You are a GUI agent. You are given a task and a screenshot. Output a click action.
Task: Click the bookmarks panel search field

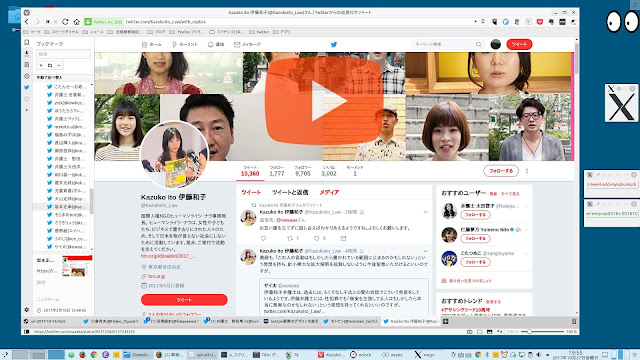click(x=63, y=54)
